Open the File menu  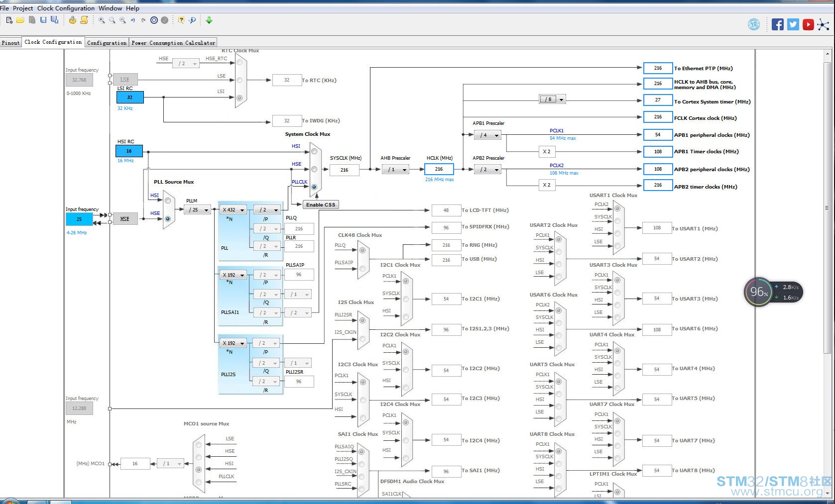4,8
